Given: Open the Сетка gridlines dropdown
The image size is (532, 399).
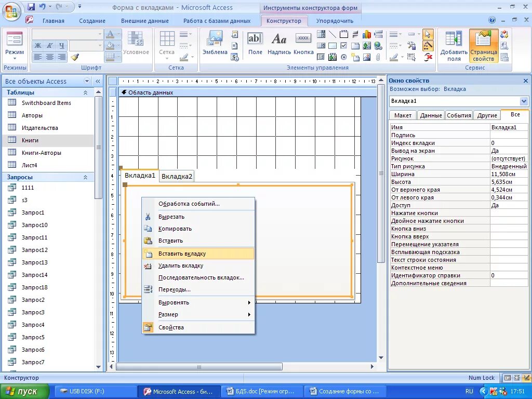Looking at the screenshot, I should pos(167,58).
